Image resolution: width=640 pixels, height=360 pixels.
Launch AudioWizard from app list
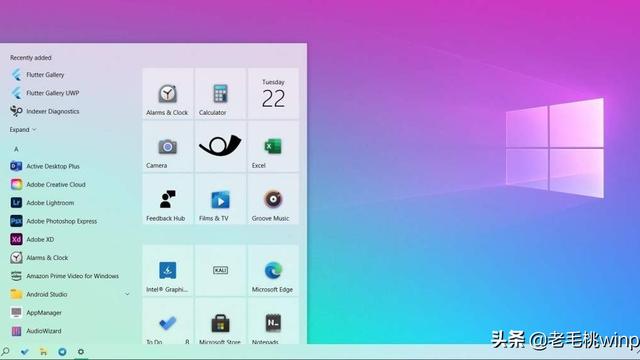pyautogui.click(x=36, y=331)
